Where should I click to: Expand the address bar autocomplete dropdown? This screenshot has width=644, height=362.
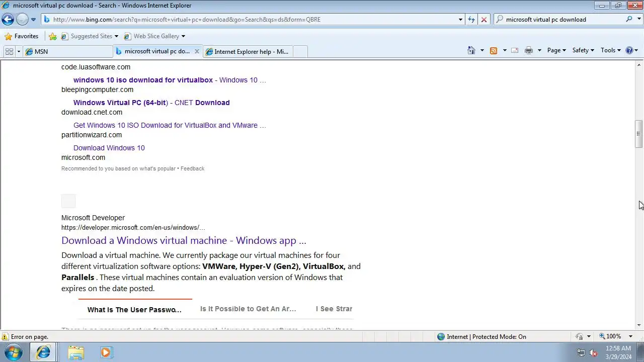coord(460,20)
